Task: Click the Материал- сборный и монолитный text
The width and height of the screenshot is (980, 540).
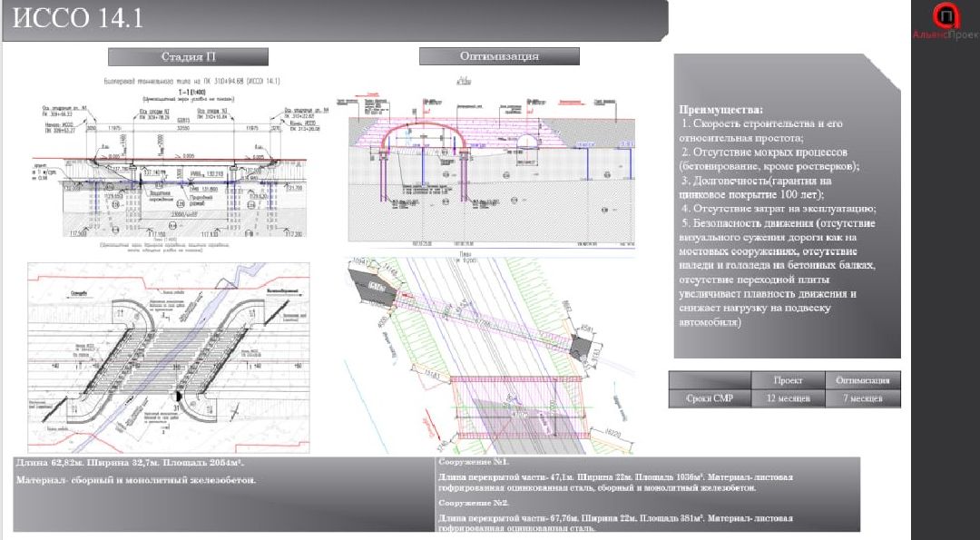Action: (x=136, y=479)
